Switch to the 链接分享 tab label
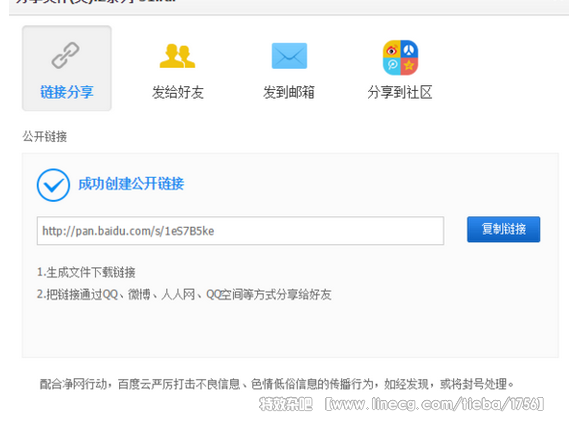Screen dimensions: 574x421 pos(67,92)
